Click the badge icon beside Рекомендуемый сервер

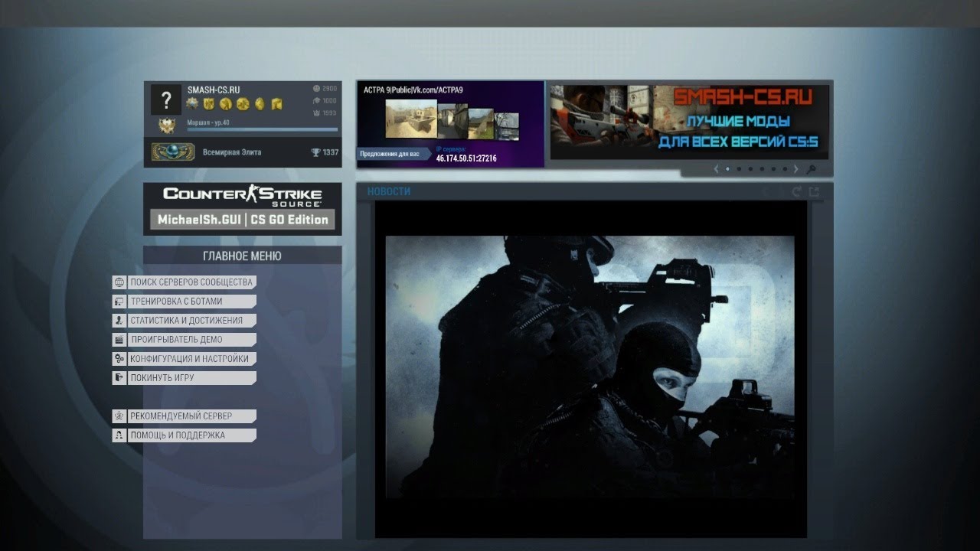point(119,416)
